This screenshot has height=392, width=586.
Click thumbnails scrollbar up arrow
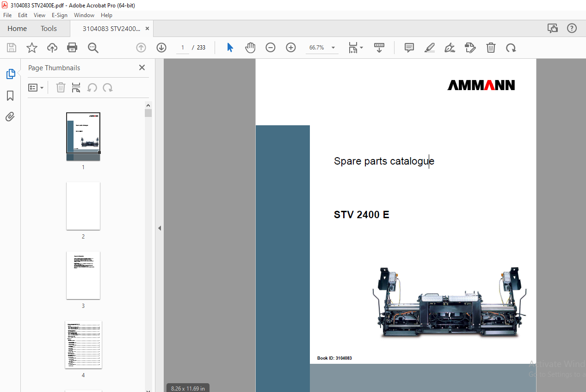point(148,105)
